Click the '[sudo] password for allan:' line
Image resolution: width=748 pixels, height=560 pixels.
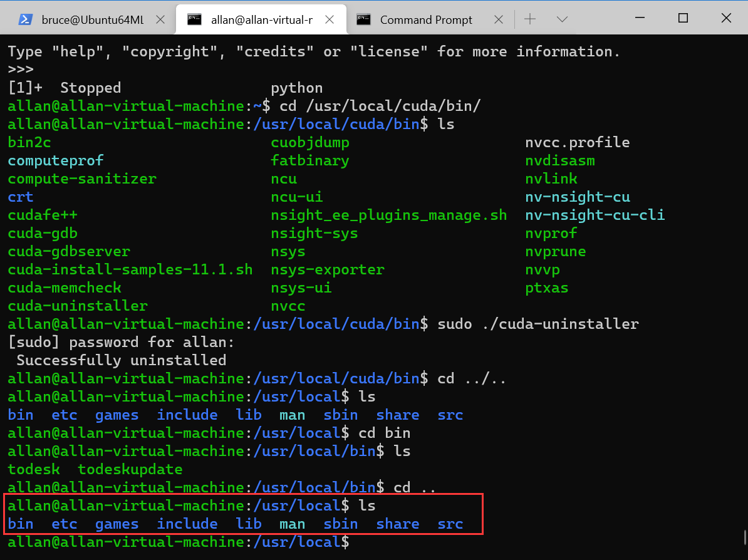click(121, 342)
